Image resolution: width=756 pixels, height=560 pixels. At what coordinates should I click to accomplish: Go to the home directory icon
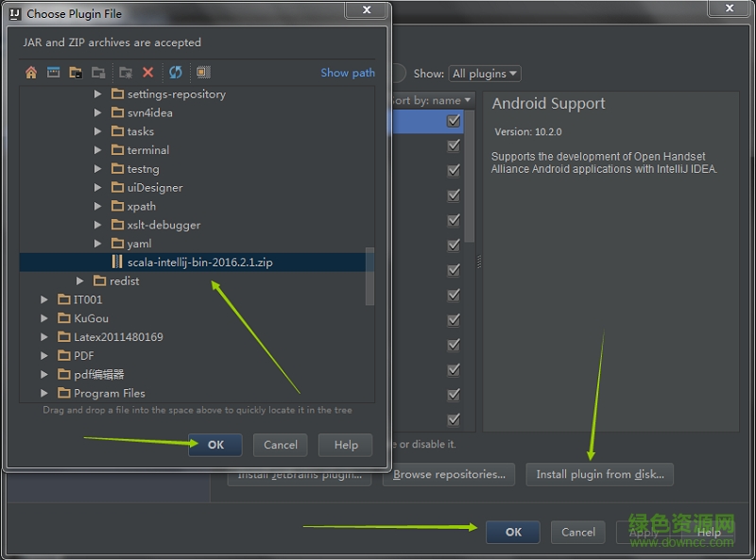(31, 73)
